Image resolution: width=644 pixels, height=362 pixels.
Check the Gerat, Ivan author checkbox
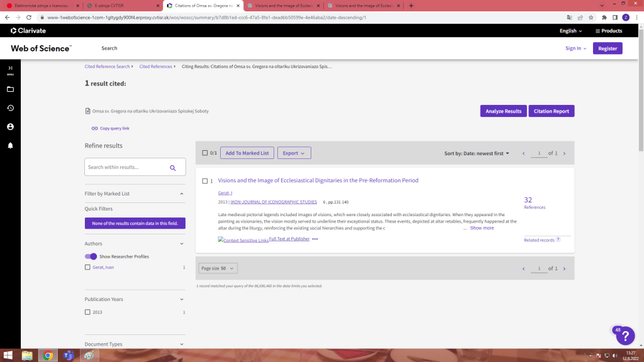(x=87, y=267)
